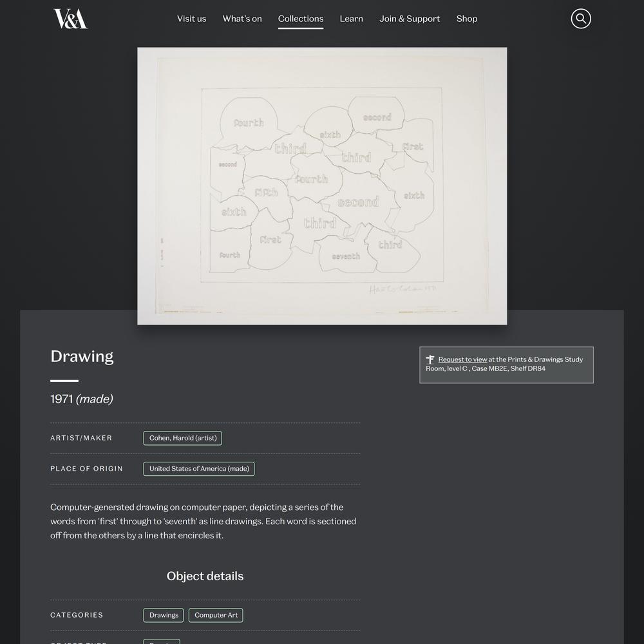The width and height of the screenshot is (644, 644).
Task: Click United States of America (made) tag
Action: pos(199,469)
